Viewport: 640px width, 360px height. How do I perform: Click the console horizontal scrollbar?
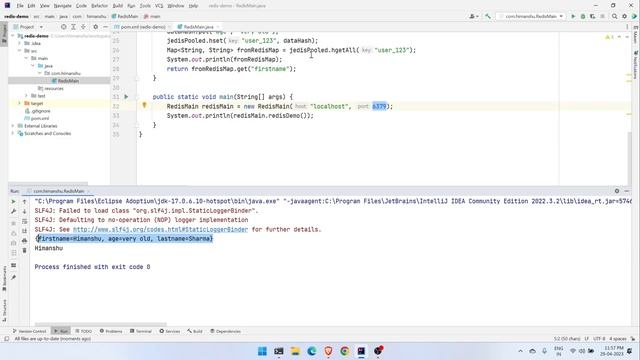pos(101,325)
